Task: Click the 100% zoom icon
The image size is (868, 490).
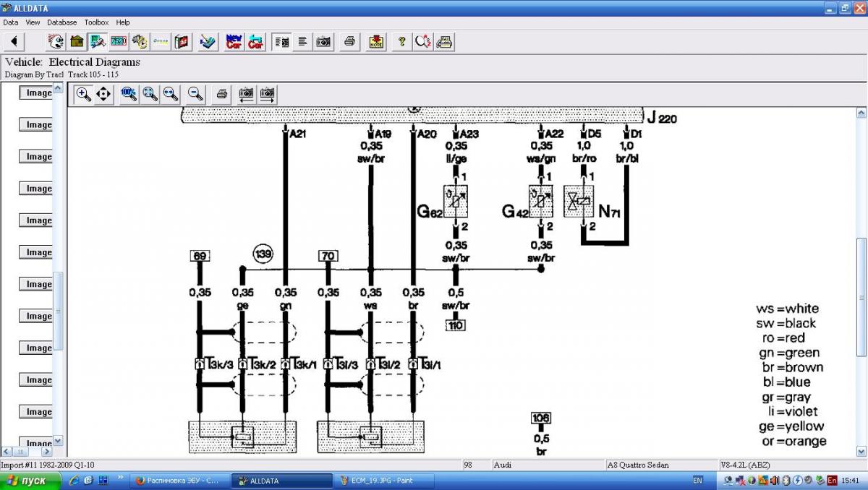Action: [129, 93]
